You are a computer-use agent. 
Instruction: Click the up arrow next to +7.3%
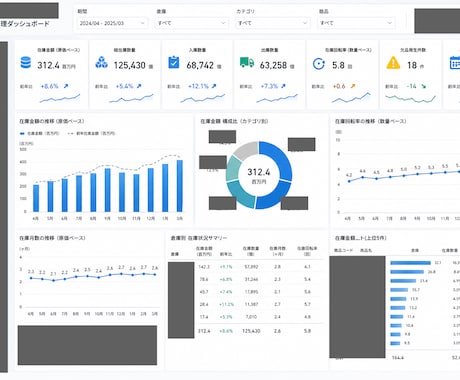click(x=283, y=86)
